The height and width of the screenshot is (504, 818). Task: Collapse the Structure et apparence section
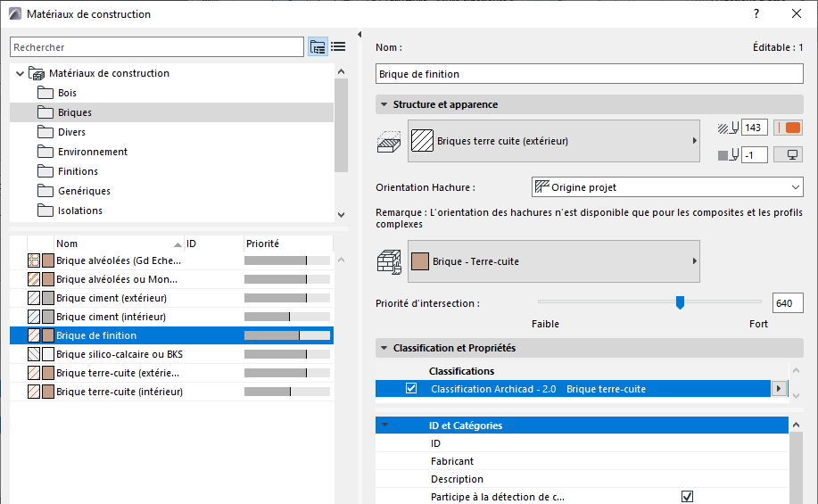point(383,104)
